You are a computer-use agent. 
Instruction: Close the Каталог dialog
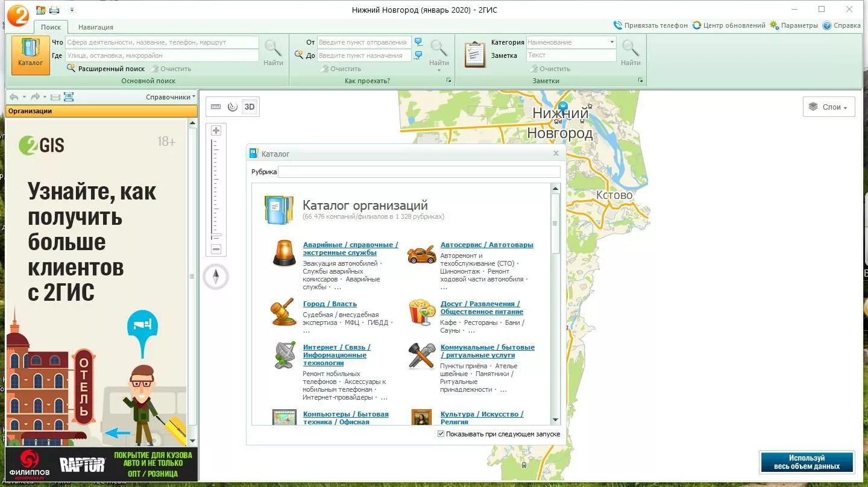[556, 153]
